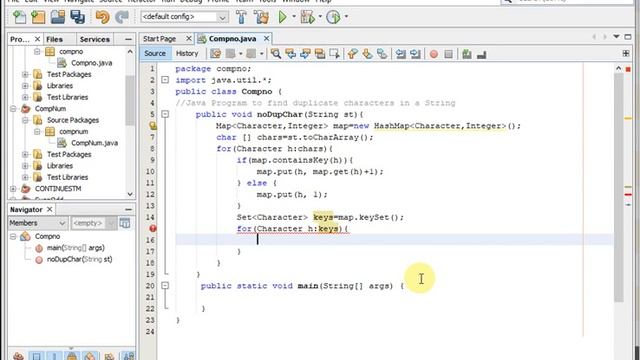Click the Uncomment icon in editor toolbar
This screenshot has width=640, height=360.
(482, 54)
